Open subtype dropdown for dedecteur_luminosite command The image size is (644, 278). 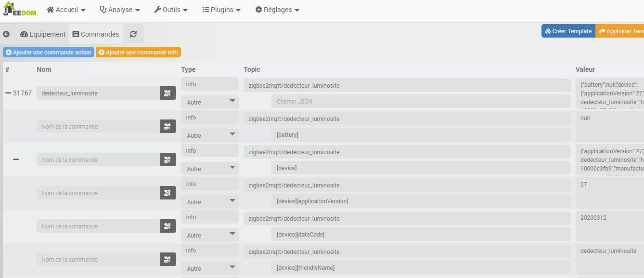210,102
